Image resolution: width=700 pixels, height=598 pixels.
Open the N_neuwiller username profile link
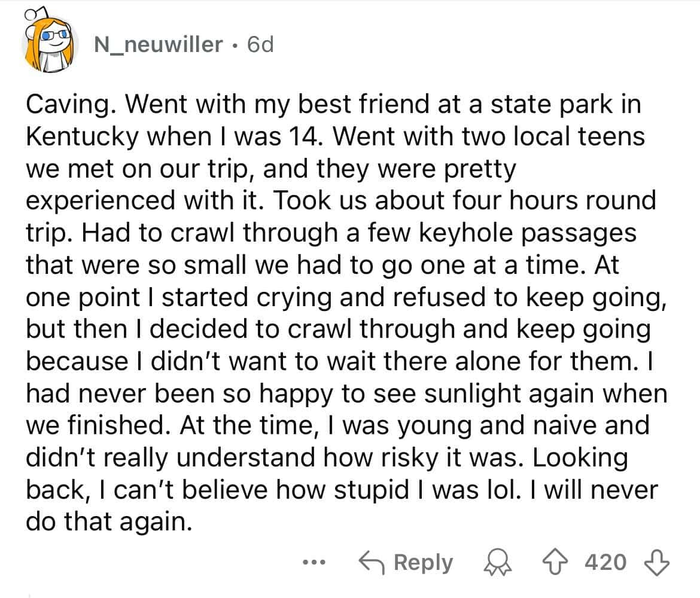pos(158,44)
